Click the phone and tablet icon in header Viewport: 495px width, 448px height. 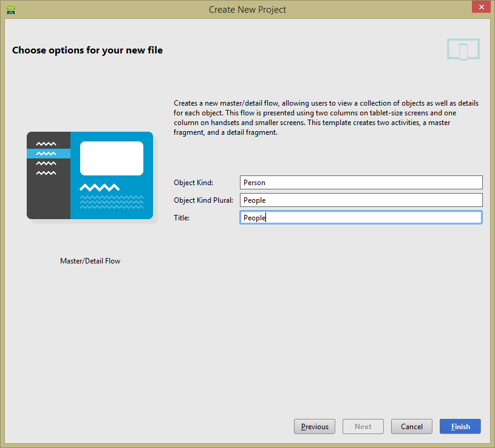pos(463,50)
